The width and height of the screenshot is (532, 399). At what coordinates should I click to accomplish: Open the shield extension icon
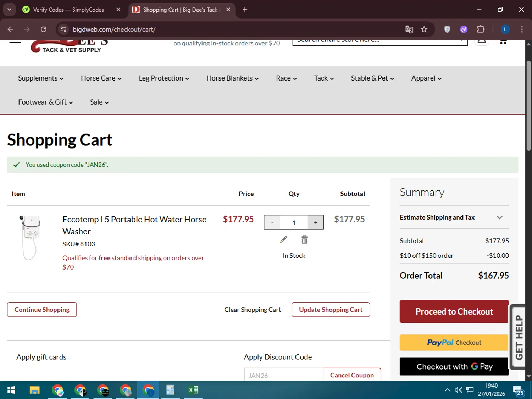pyautogui.click(x=447, y=29)
